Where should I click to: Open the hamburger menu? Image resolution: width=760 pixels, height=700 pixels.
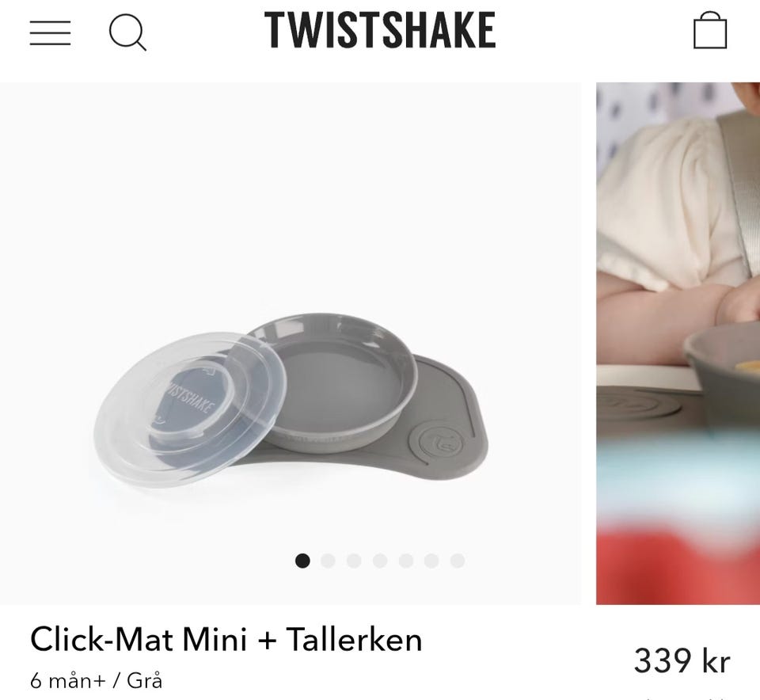click(x=50, y=33)
